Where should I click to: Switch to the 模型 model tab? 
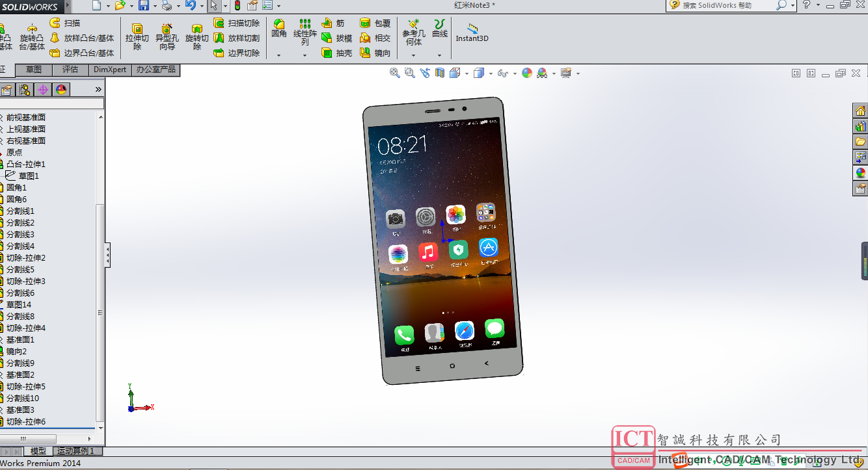tap(38, 451)
